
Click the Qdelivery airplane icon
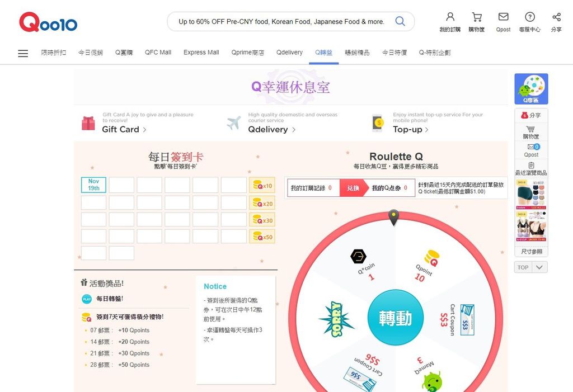[x=234, y=123]
